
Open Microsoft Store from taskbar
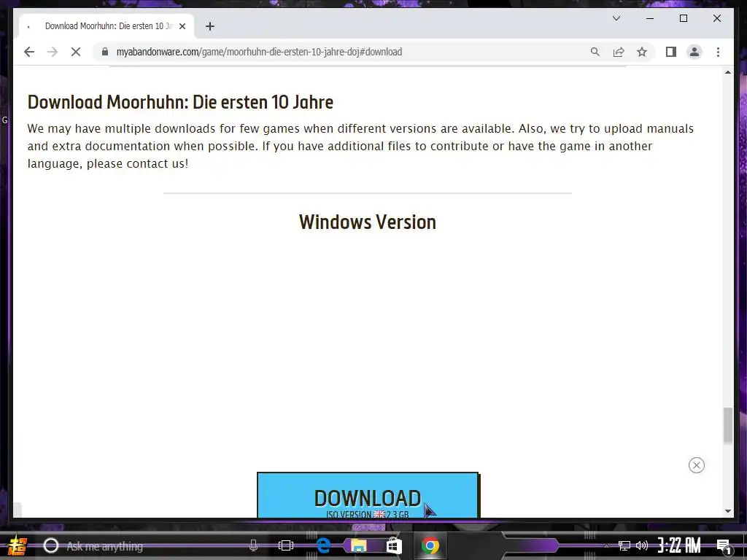click(x=394, y=545)
